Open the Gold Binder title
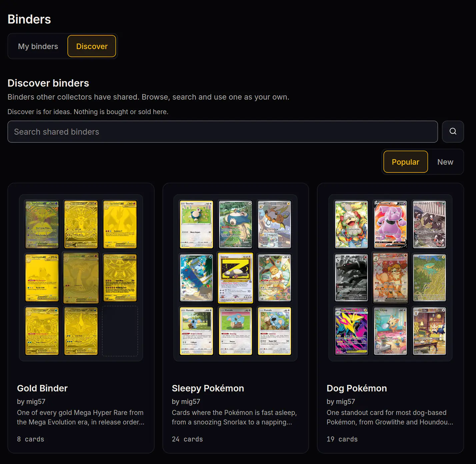 pyautogui.click(x=42, y=388)
